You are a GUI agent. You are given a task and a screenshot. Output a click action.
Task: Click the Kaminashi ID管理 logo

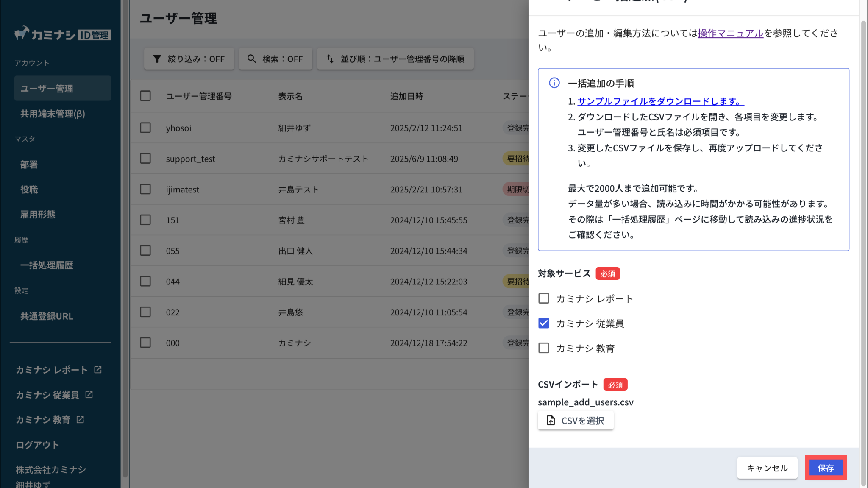63,34
